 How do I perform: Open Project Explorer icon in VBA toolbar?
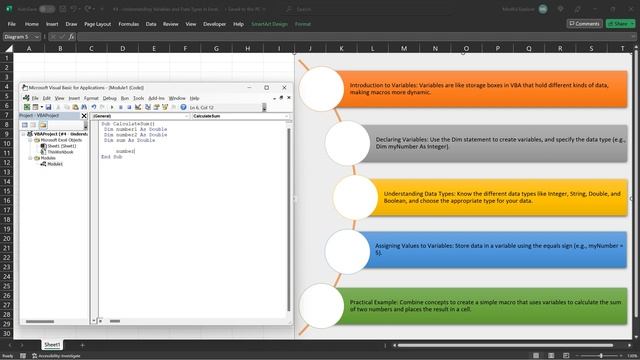148,107
